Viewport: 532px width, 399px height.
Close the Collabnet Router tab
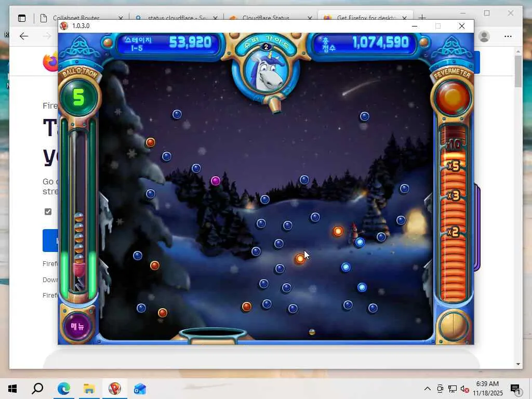121,18
